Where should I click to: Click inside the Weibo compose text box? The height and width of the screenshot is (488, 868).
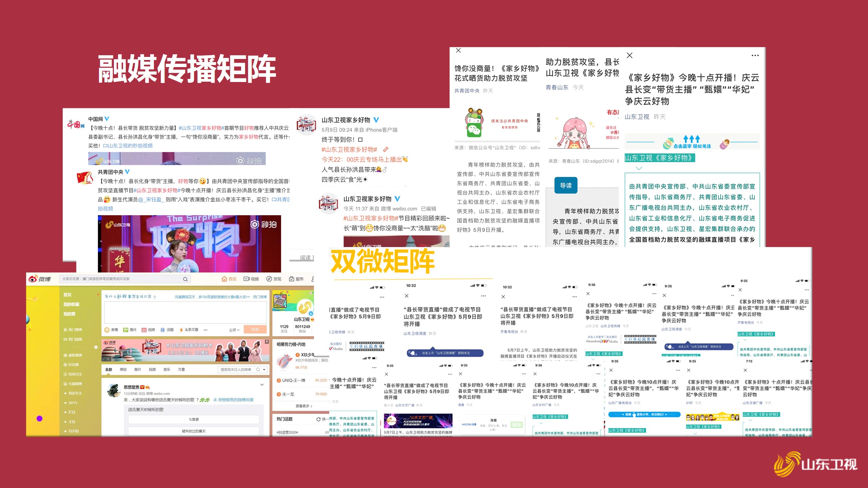[185, 312]
